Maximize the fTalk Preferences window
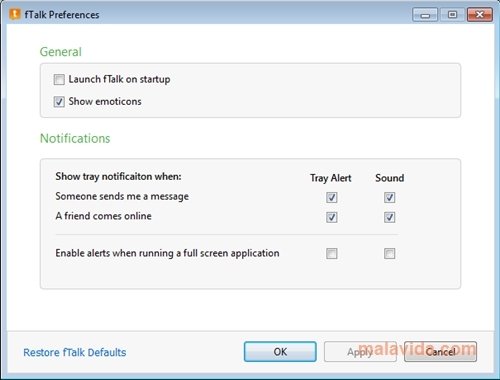 point(452,15)
